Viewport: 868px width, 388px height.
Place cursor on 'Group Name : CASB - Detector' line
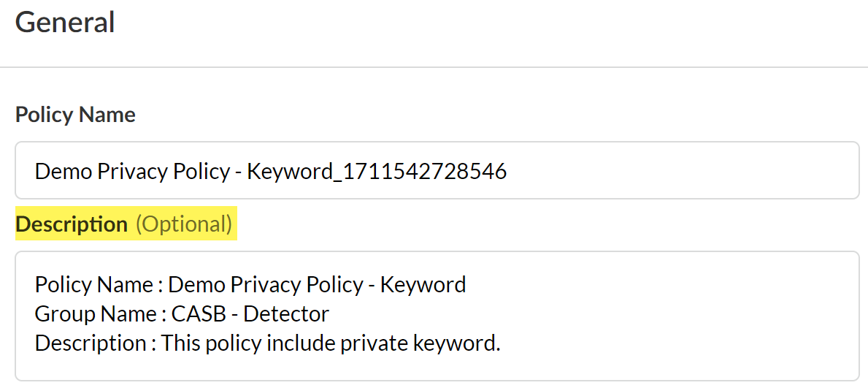point(182,313)
